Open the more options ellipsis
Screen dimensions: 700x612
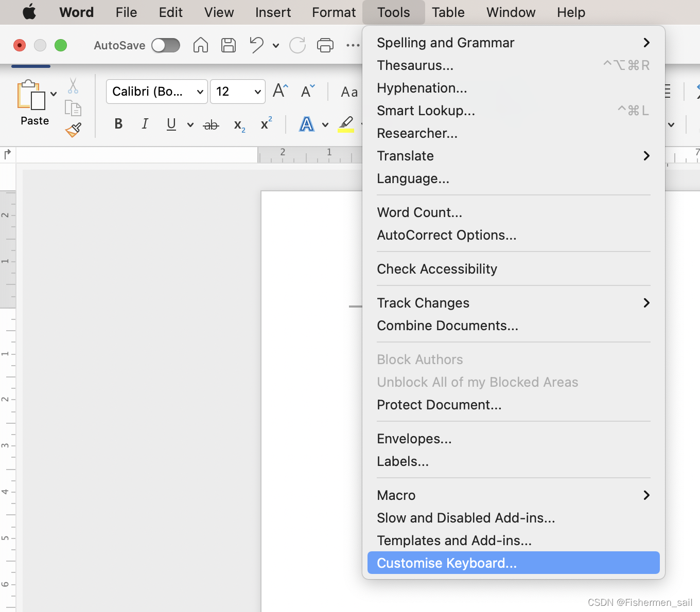click(353, 45)
